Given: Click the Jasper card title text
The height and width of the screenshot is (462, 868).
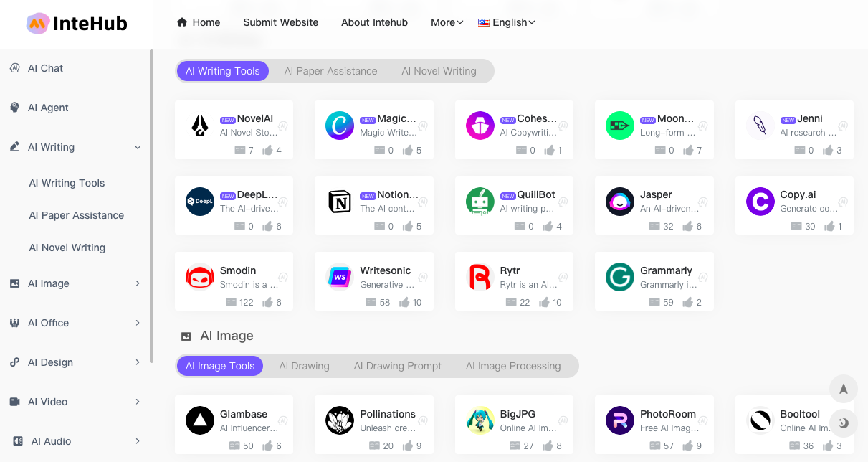Looking at the screenshot, I should 656,194.
